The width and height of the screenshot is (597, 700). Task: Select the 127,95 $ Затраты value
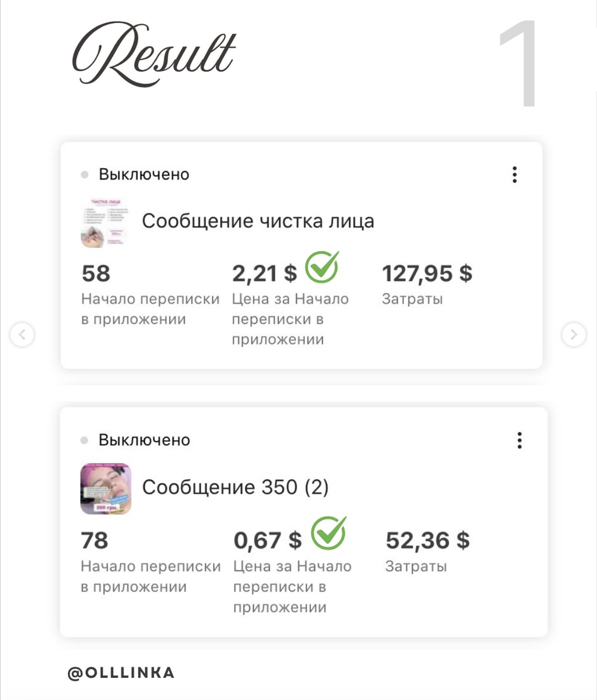click(x=427, y=273)
